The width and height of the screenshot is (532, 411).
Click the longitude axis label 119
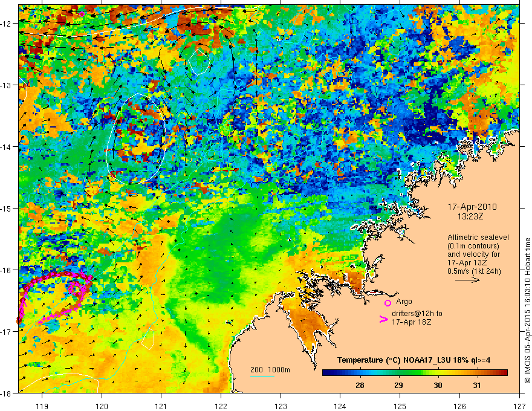click(42, 406)
